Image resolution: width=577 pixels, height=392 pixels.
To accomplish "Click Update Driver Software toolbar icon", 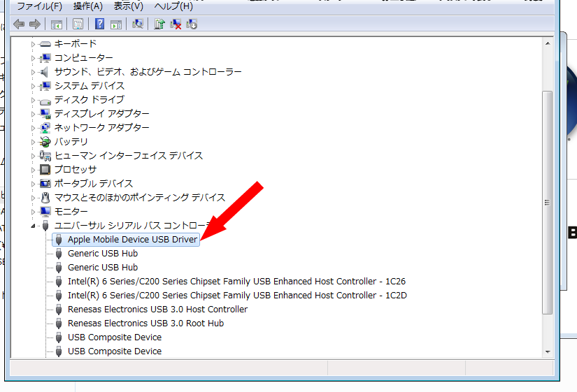I will (x=159, y=24).
